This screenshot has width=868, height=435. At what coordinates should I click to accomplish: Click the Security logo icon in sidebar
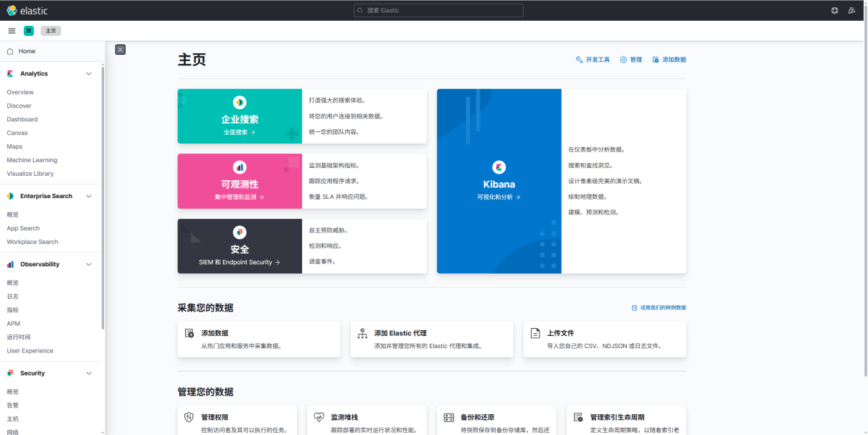click(10, 373)
